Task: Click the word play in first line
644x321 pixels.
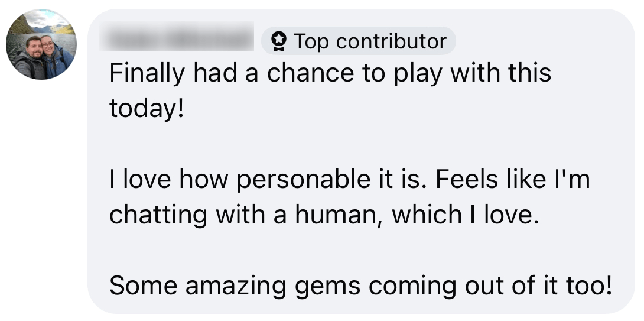Action: [418, 73]
